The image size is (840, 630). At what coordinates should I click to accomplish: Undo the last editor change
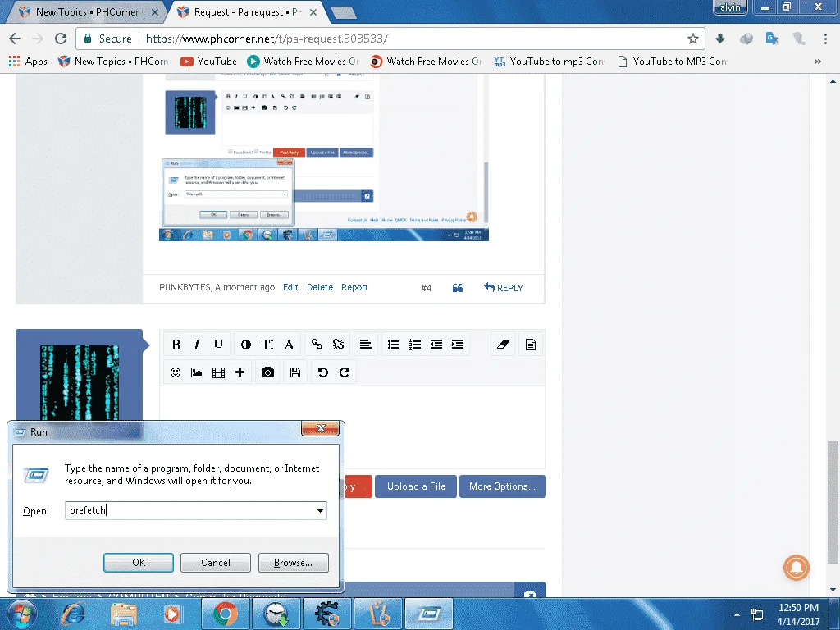point(323,372)
